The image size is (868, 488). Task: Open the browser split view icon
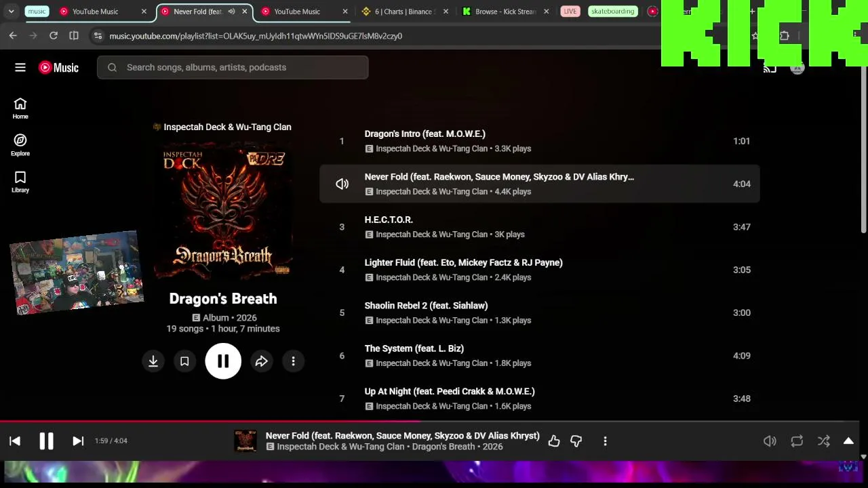tap(74, 35)
